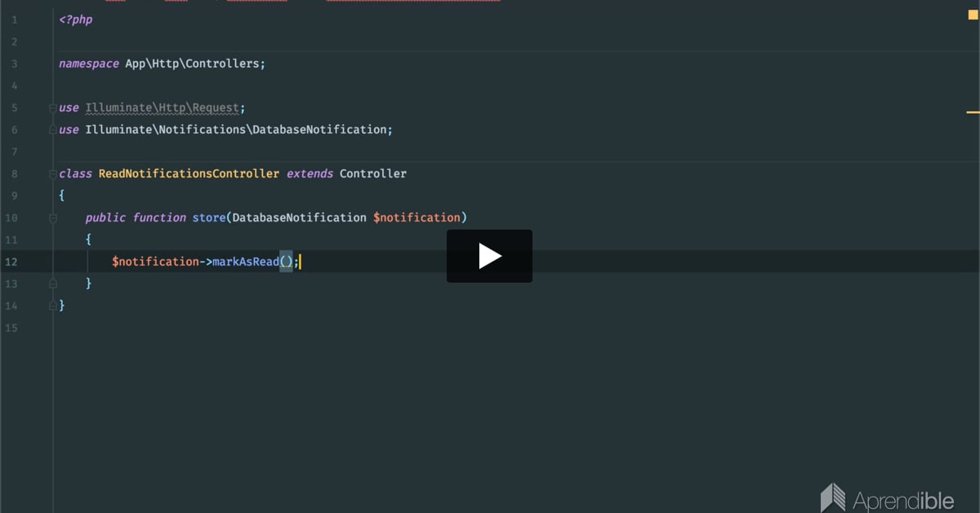This screenshot has height=513, width=980.
Task: Click line number 15 in the gutter
Action: (11, 328)
